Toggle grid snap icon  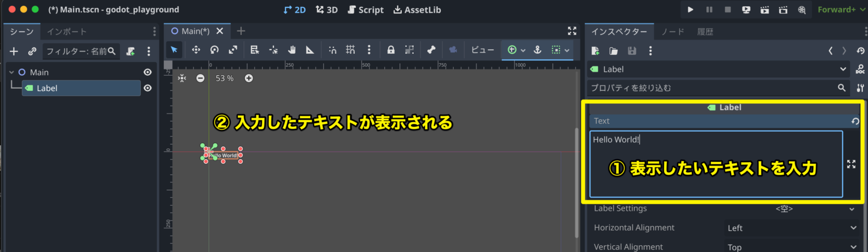(x=350, y=50)
